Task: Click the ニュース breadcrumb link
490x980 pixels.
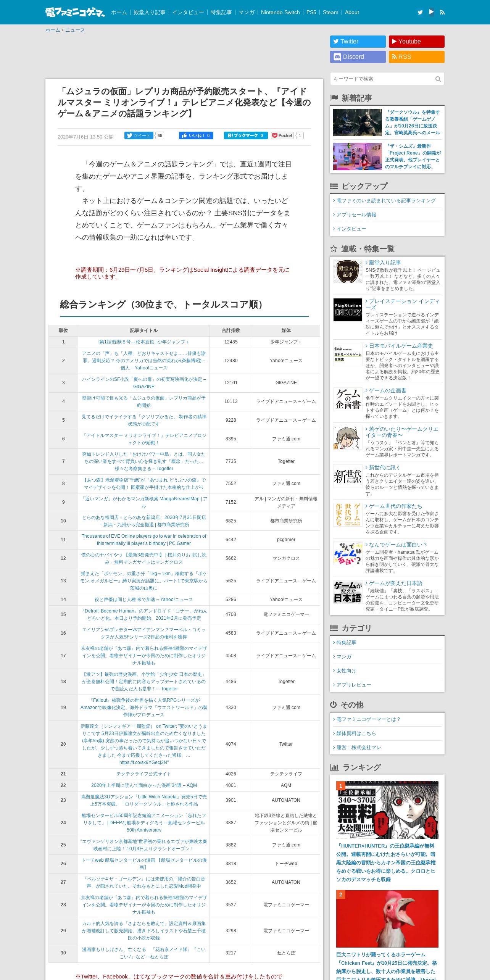Action: 75,30
